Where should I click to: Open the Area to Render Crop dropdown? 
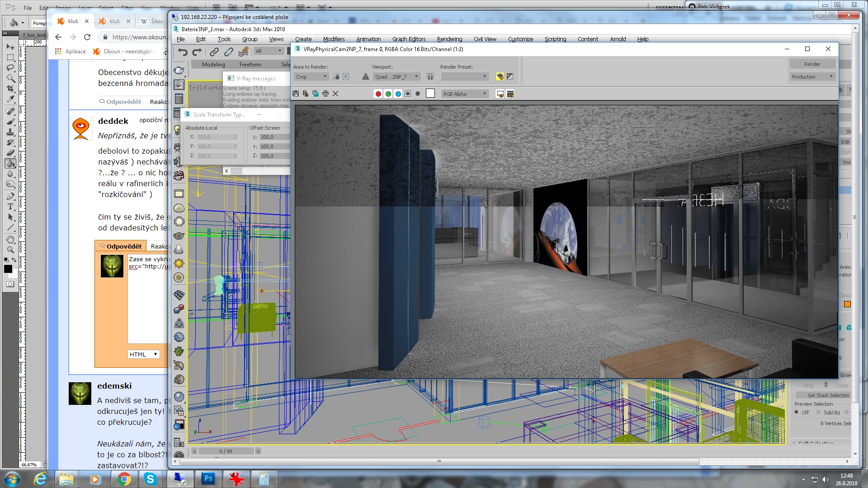(x=311, y=76)
